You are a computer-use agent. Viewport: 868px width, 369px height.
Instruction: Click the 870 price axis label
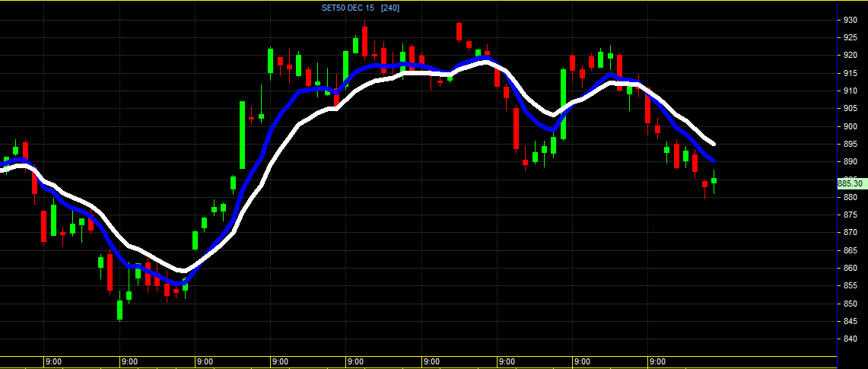(850, 232)
